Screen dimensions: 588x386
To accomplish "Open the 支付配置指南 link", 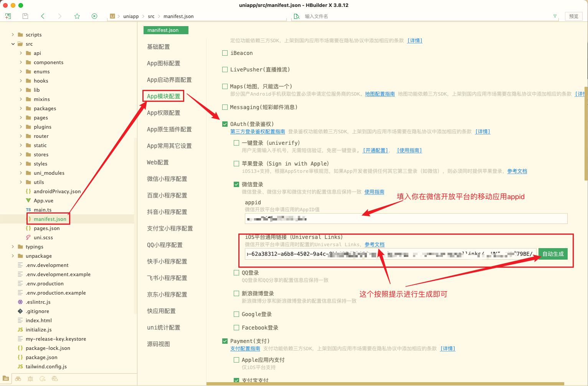I will 245,348.
